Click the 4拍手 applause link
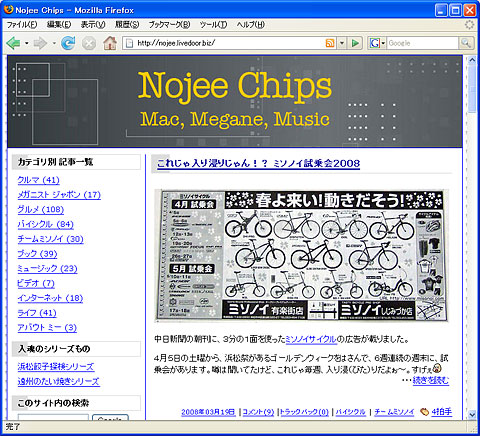The height and width of the screenshot is (436, 480). coord(442,412)
